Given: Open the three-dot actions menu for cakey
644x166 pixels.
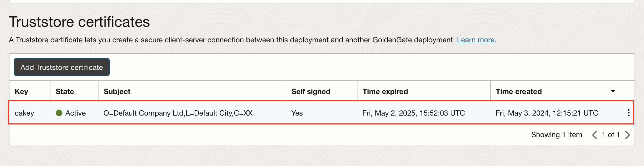Looking at the screenshot, I should point(628,113).
